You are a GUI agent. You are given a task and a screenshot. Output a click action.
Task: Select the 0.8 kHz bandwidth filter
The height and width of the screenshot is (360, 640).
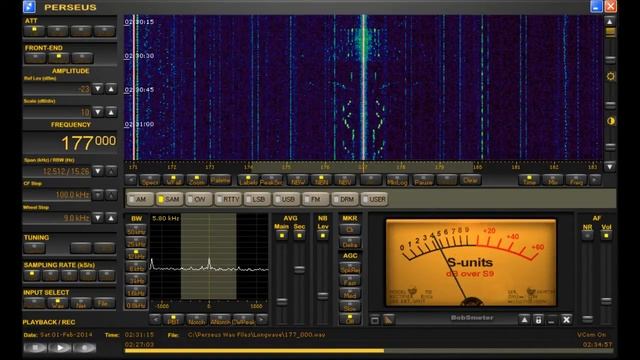click(x=136, y=304)
